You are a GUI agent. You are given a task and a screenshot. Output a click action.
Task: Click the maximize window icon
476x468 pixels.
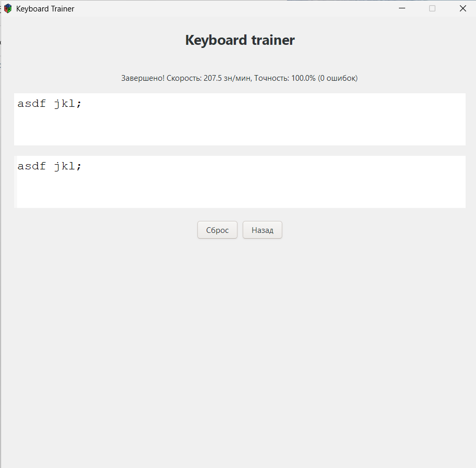pos(432,8)
